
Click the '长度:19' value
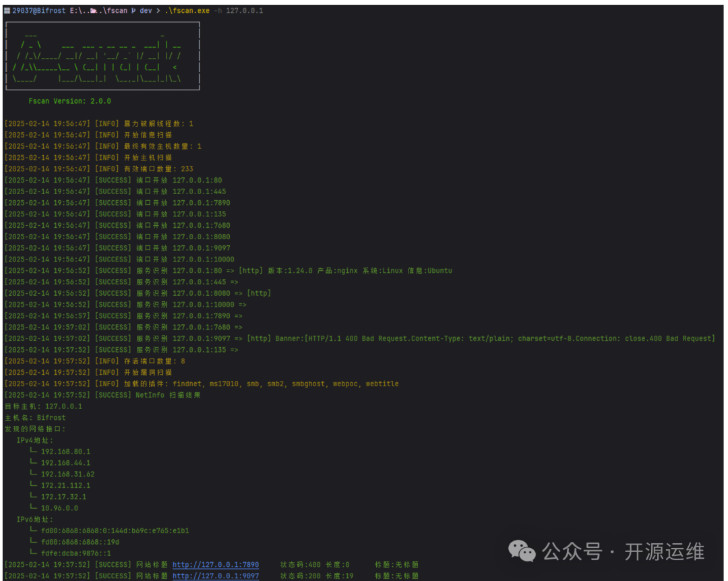(339, 576)
